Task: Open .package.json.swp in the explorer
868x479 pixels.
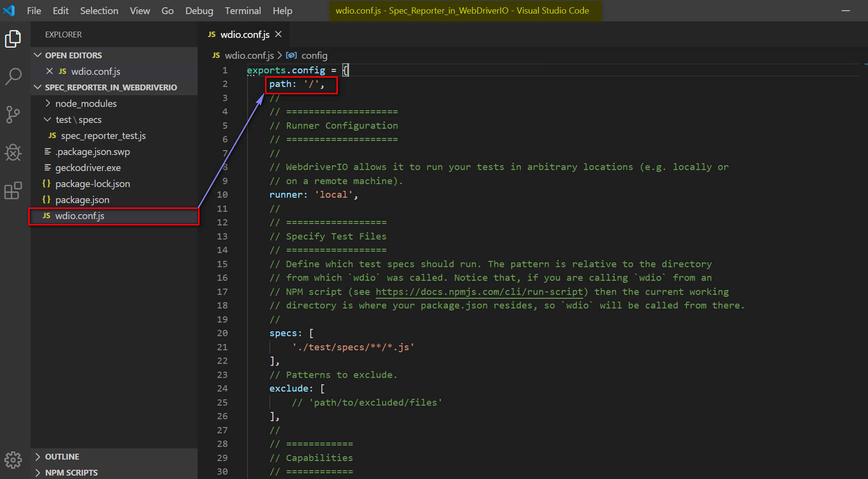Action: pyautogui.click(x=92, y=152)
